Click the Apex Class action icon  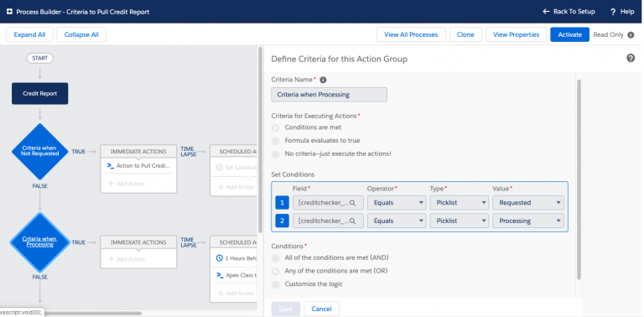[220, 275]
